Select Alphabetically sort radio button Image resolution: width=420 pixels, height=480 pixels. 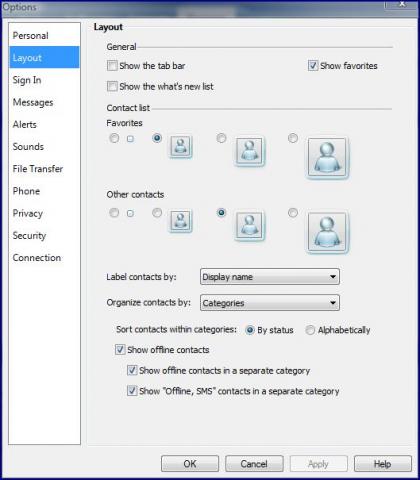310,330
